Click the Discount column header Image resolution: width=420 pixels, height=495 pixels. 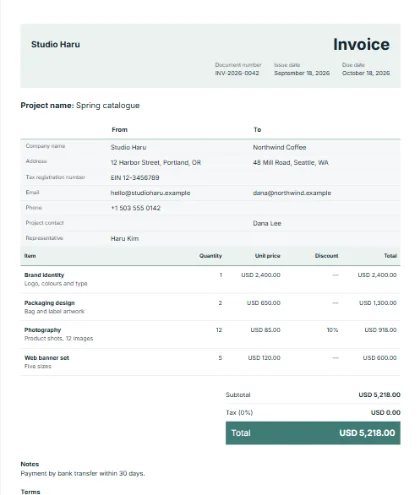point(326,256)
